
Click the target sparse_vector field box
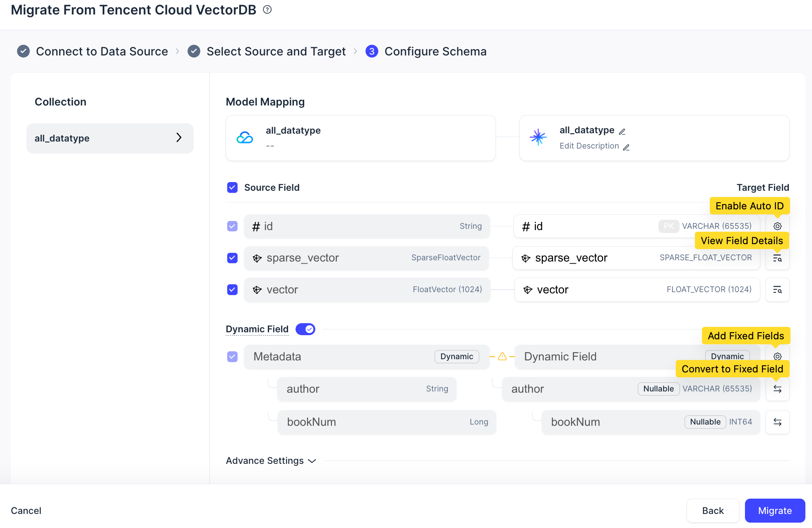click(636, 258)
